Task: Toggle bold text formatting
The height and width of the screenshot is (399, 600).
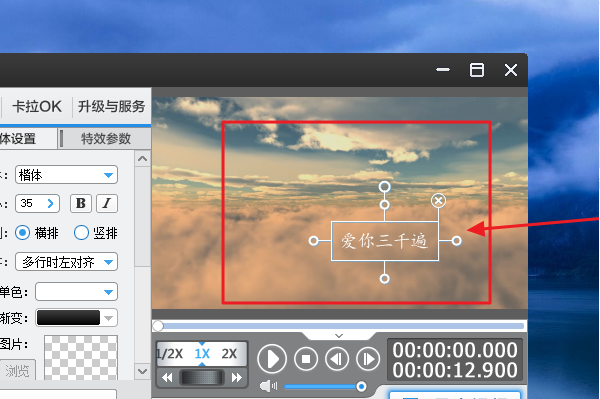Action: pyautogui.click(x=81, y=203)
